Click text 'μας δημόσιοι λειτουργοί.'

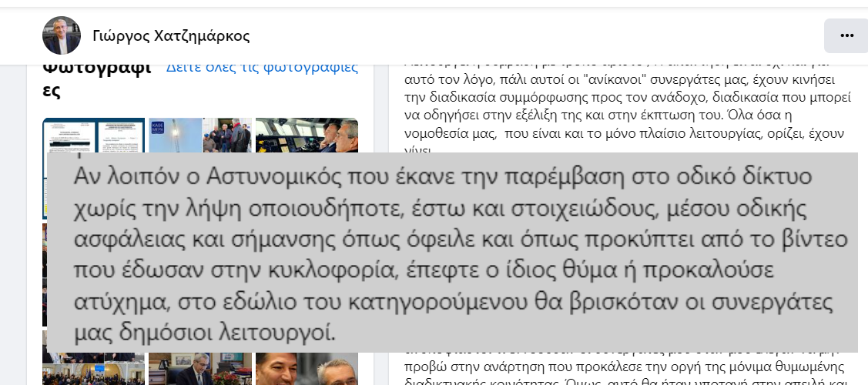coord(204,335)
